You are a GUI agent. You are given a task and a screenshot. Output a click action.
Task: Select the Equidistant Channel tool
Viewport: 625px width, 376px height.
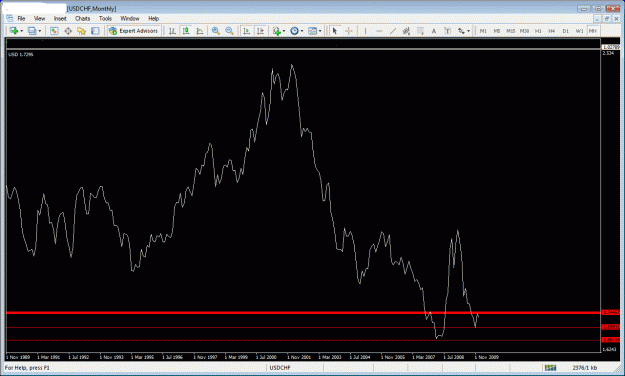point(406,31)
